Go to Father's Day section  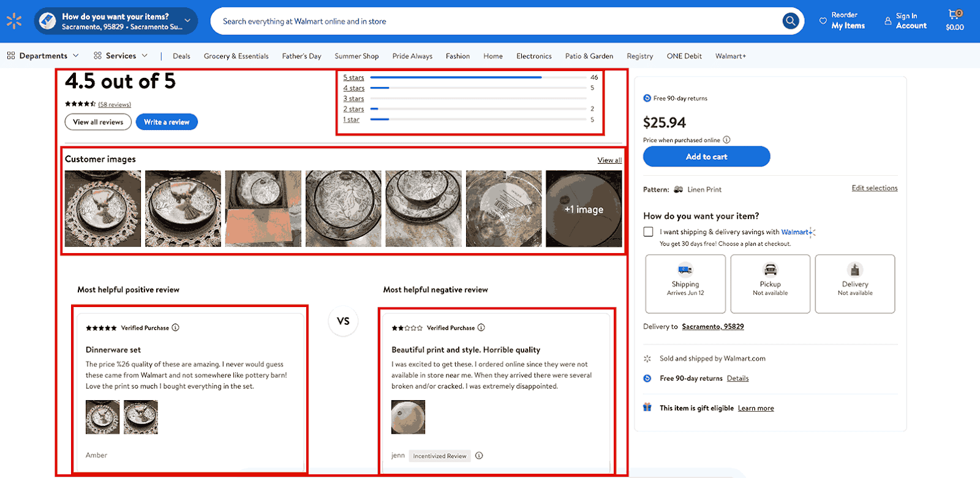point(301,56)
